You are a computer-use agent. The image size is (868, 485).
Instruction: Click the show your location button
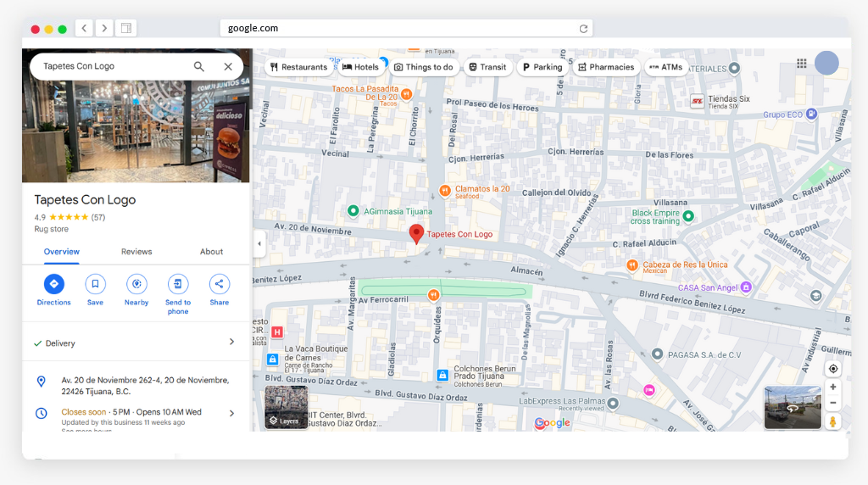pos(832,369)
